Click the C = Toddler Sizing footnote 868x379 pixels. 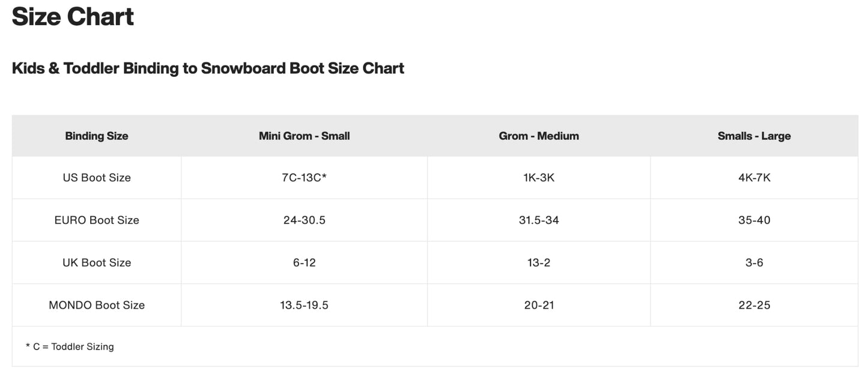(x=70, y=347)
